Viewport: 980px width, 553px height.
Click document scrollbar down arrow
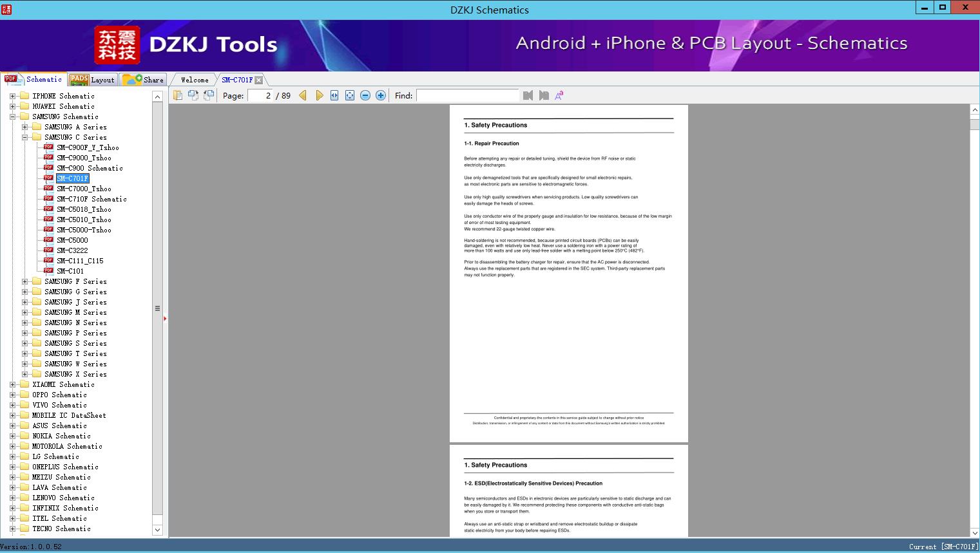click(975, 532)
